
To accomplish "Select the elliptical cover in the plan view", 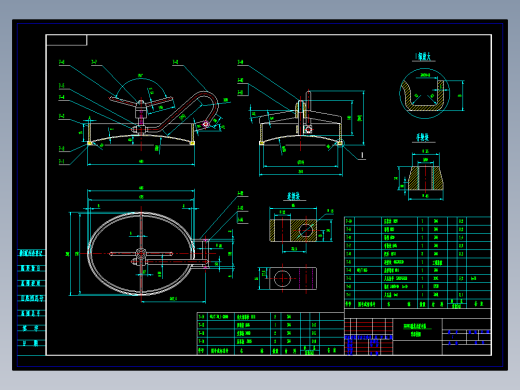I will (141, 254).
